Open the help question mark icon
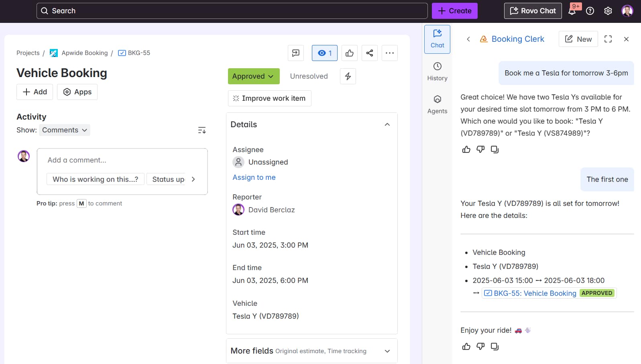This screenshot has width=641, height=364. [590, 11]
